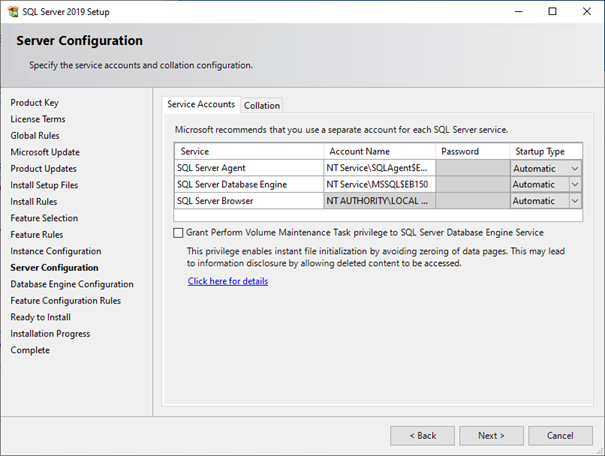This screenshot has height=456, width=605.
Task: Click SQL Server Agent password field
Action: [x=473, y=168]
